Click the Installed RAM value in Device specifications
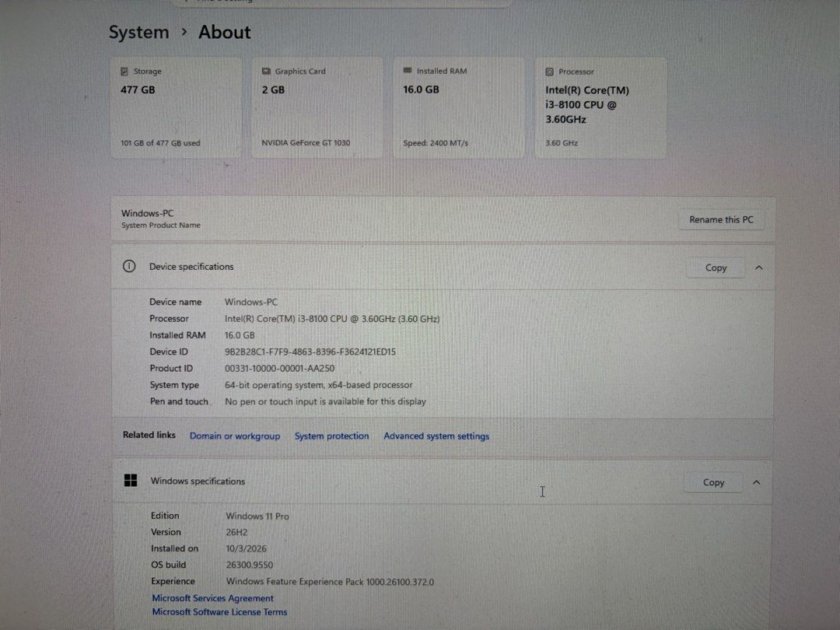 click(x=240, y=335)
